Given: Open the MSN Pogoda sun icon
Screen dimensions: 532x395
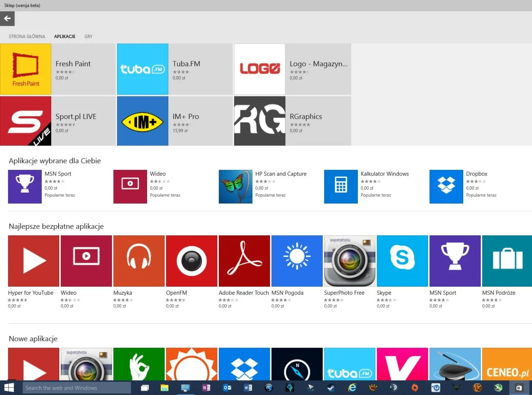Looking at the screenshot, I should pyautogui.click(x=297, y=261).
